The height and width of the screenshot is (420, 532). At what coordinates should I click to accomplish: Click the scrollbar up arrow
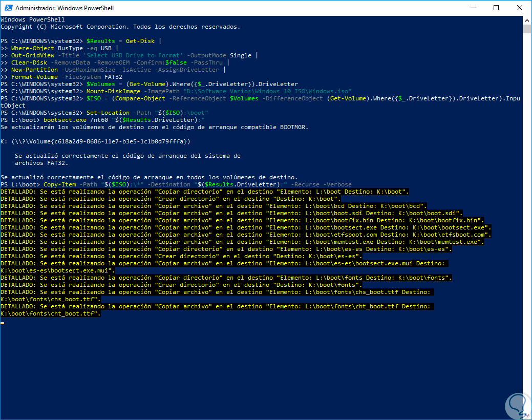tap(527, 20)
